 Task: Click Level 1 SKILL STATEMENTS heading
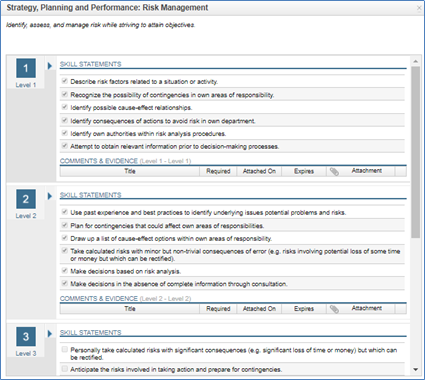[91, 64]
